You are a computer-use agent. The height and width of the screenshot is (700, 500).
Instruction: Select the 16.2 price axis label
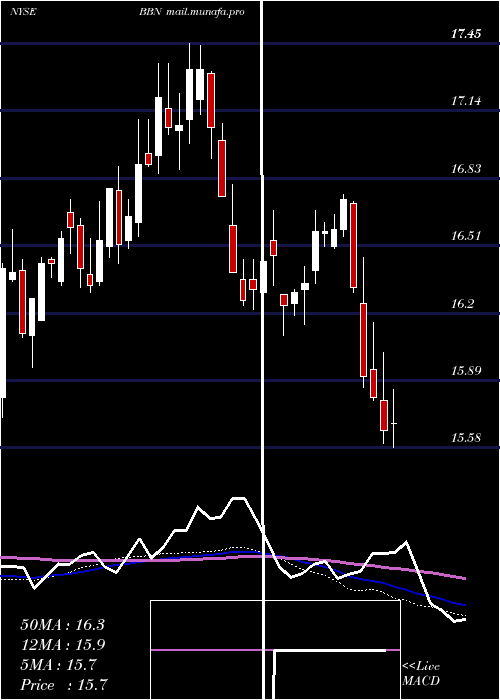point(462,304)
